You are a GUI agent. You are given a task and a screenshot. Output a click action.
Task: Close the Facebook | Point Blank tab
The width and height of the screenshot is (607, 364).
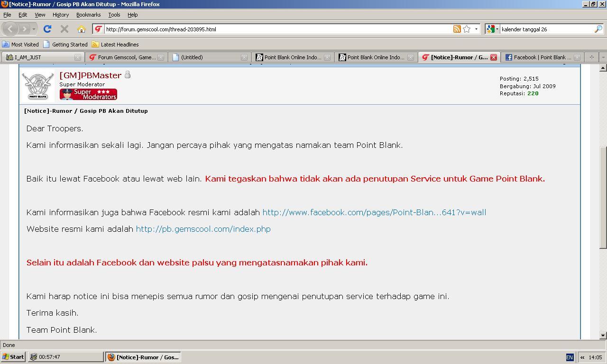click(x=577, y=57)
